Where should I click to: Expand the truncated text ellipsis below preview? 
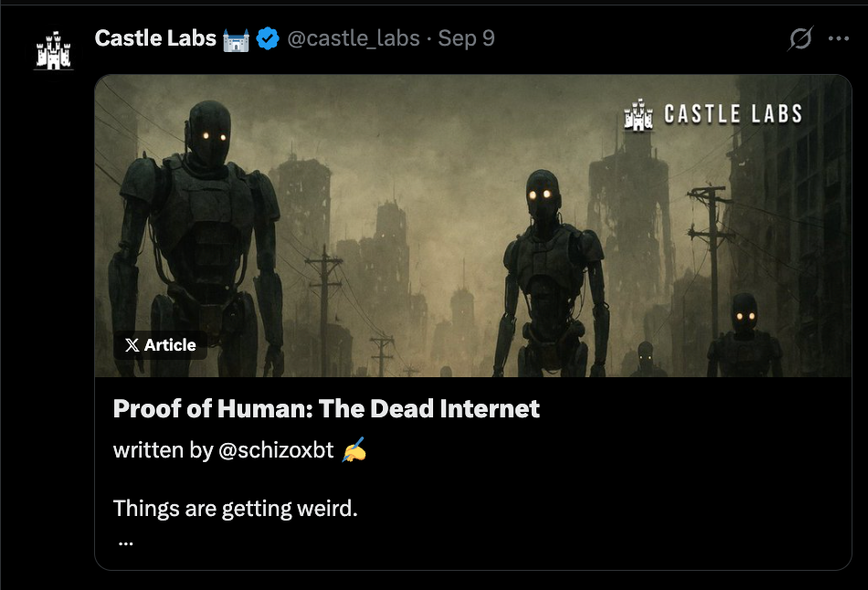pyautogui.click(x=126, y=543)
